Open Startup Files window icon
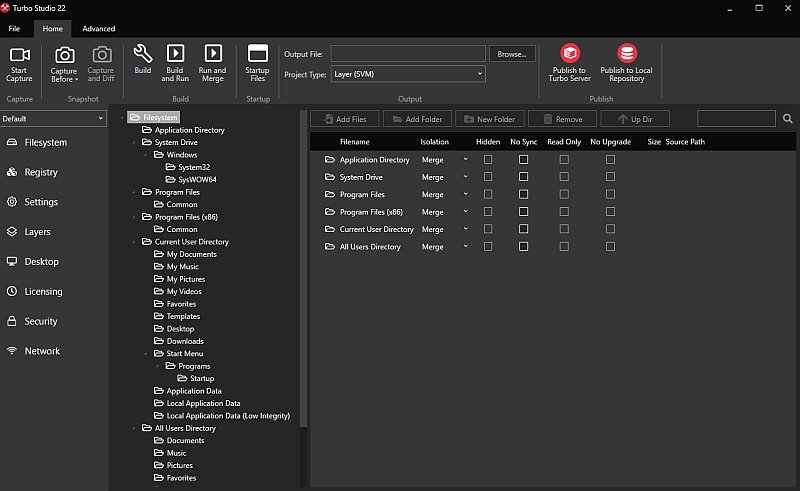This screenshot has width=800, height=491. click(258, 53)
